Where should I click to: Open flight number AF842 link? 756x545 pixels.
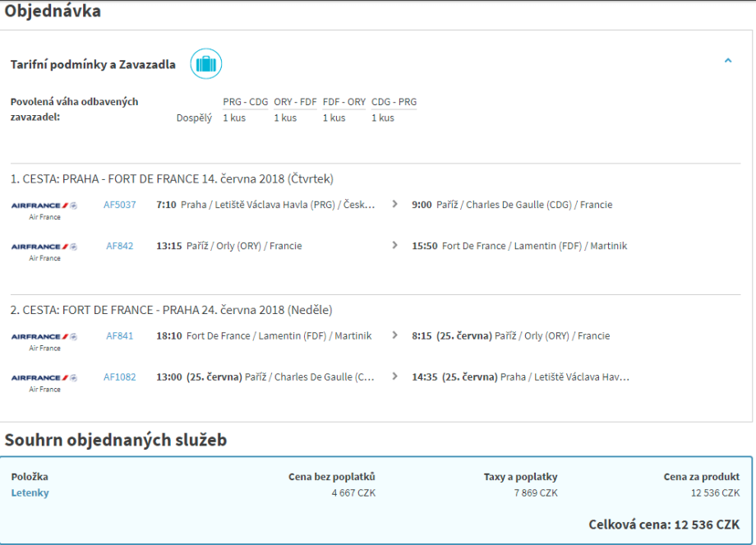coord(120,246)
